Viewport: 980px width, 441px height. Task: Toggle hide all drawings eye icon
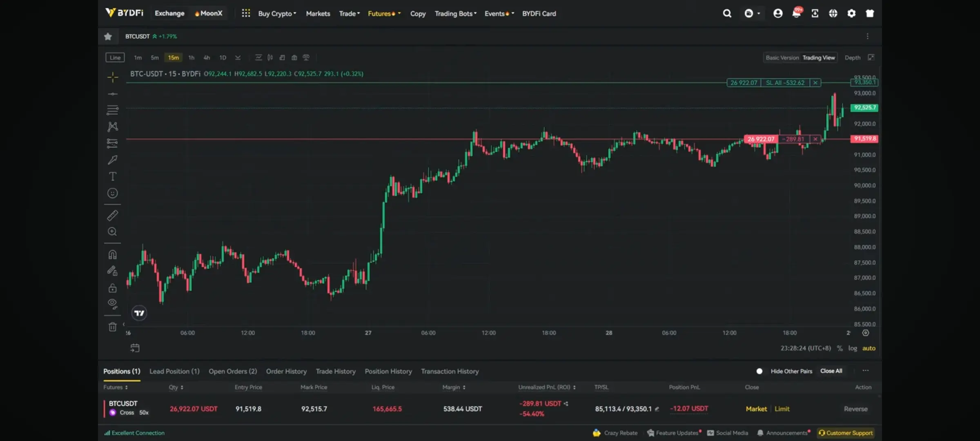coord(113,303)
